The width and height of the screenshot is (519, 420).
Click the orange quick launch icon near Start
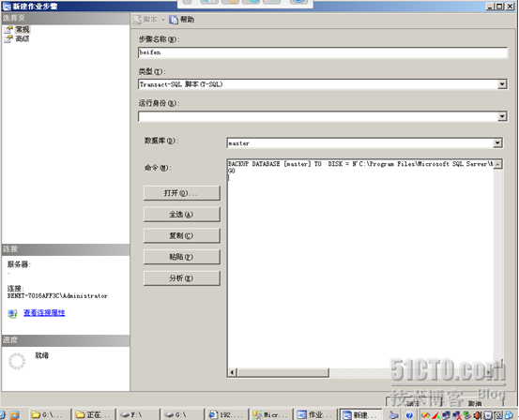[x=15, y=414]
